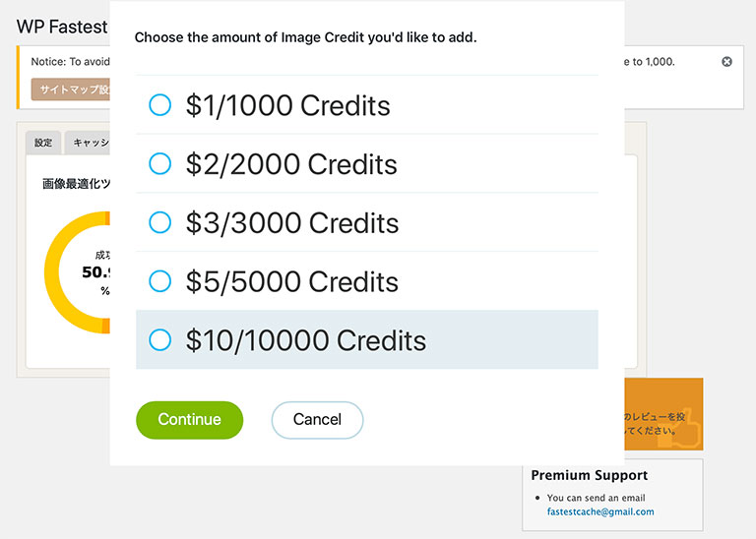Open the fastestcache@gmail.com email link
The width and height of the screenshot is (756, 539).
click(600, 511)
